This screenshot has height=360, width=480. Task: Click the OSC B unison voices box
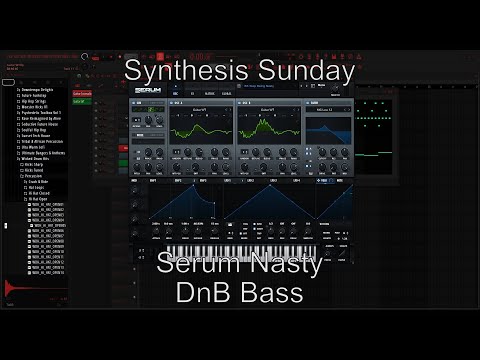click(244, 152)
